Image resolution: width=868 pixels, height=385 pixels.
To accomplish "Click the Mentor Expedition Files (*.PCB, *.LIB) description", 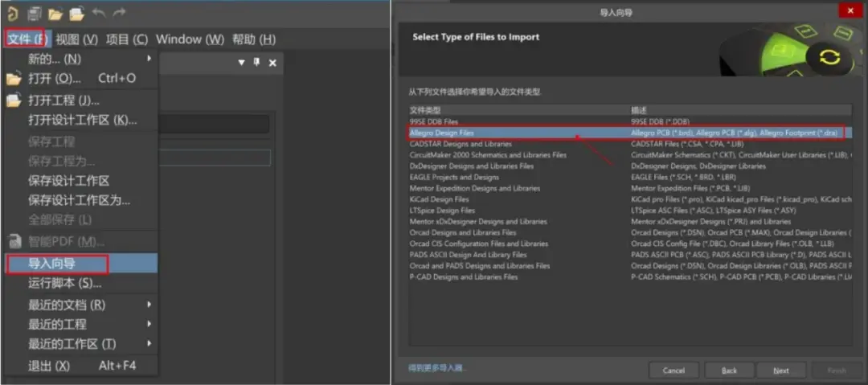I will coord(690,188).
